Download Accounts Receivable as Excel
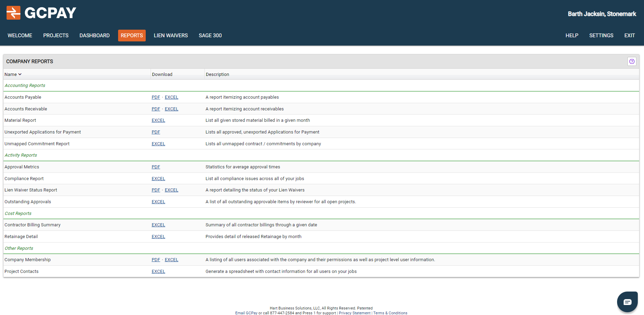 [171, 109]
